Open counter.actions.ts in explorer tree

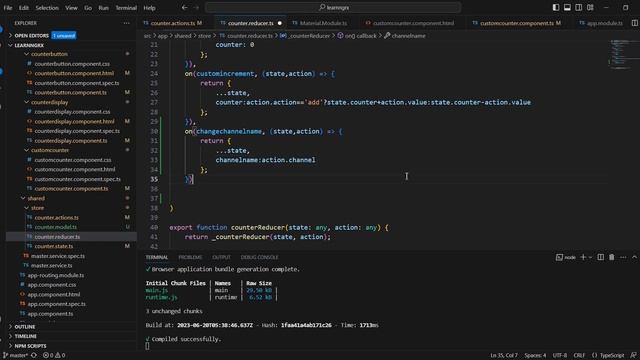tap(57, 218)
